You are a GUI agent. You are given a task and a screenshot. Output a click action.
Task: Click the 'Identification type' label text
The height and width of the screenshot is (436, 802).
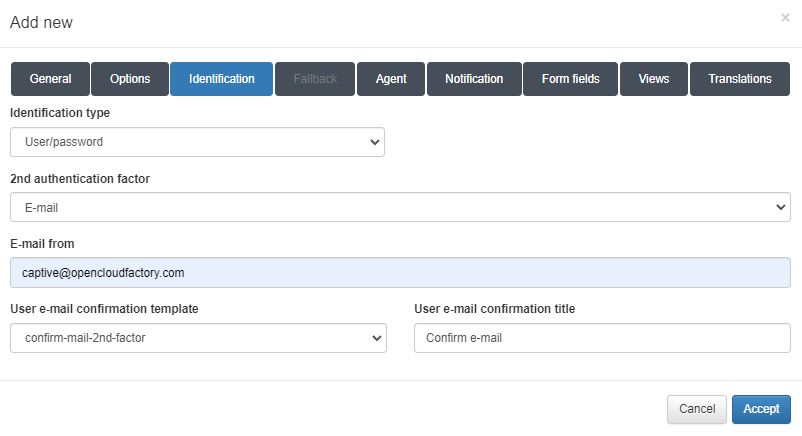click(x=60, y=113)
